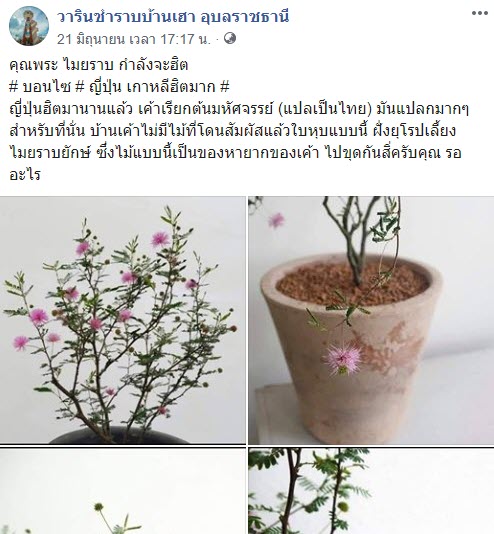This screenshot has height=534, width=494.
Task: Click the # บอนไซ hashtag
Action: pos(40,87)
